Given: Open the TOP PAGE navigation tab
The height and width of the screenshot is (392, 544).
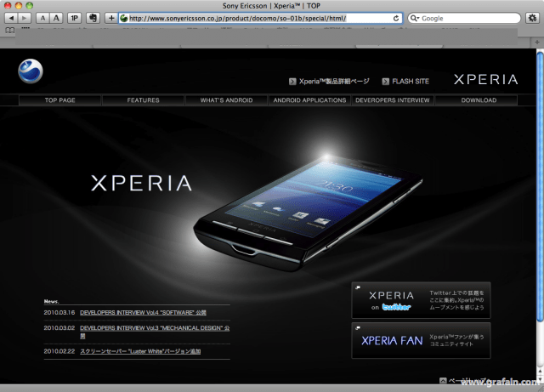Looking at the screenshot, I should tap(60, 100).
